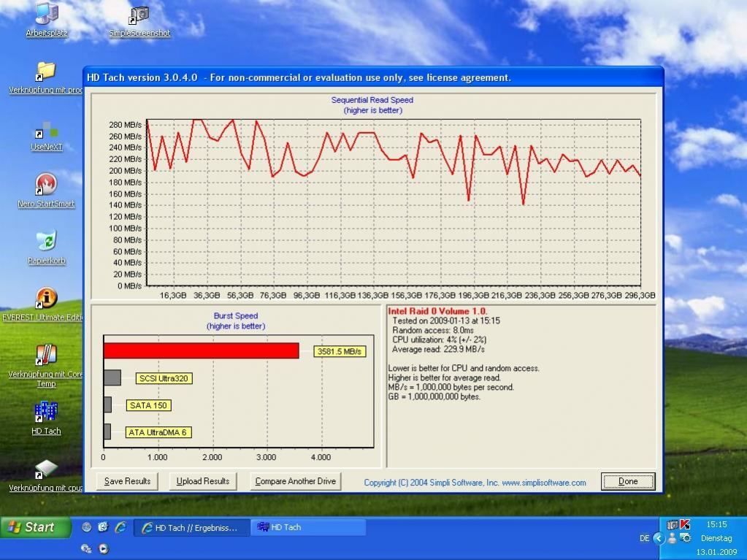Switch to HD Tach // Ergebniss taskbar window

pos(191,528)
